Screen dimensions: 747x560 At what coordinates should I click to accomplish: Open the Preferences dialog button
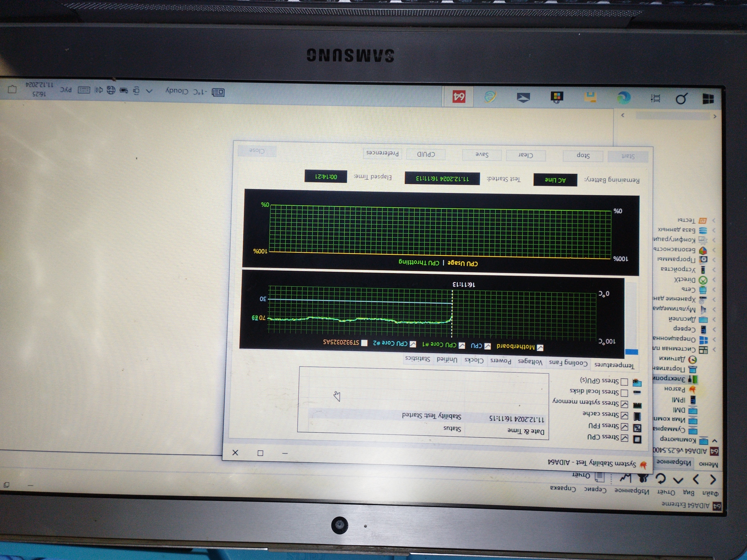click(x=382, y=153)
